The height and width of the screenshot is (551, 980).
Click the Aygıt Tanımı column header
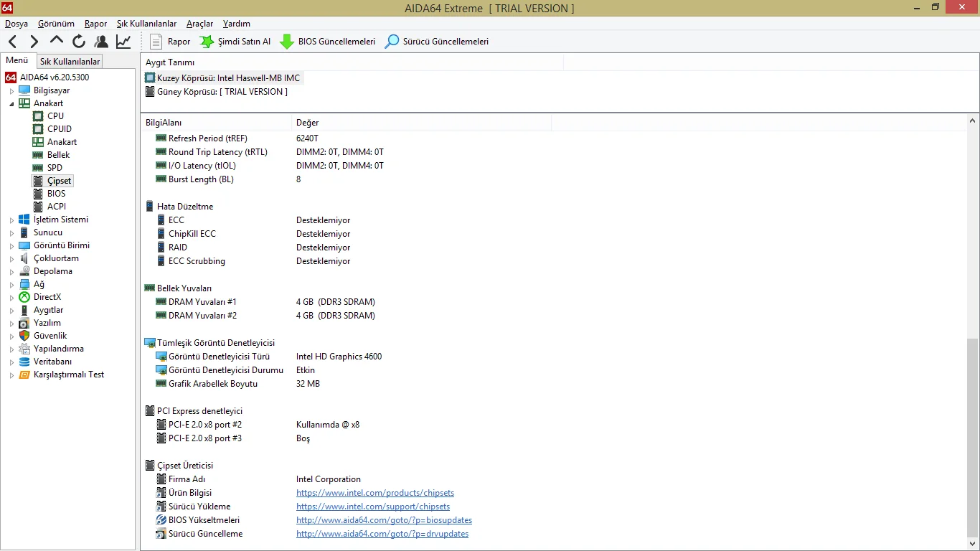pyautogui.click(x=352, y=62)
